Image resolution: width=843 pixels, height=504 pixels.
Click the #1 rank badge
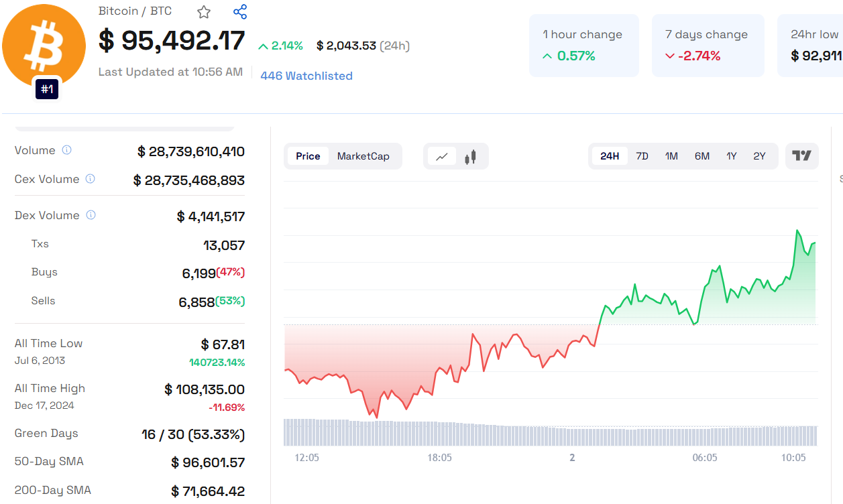point(47,88)
